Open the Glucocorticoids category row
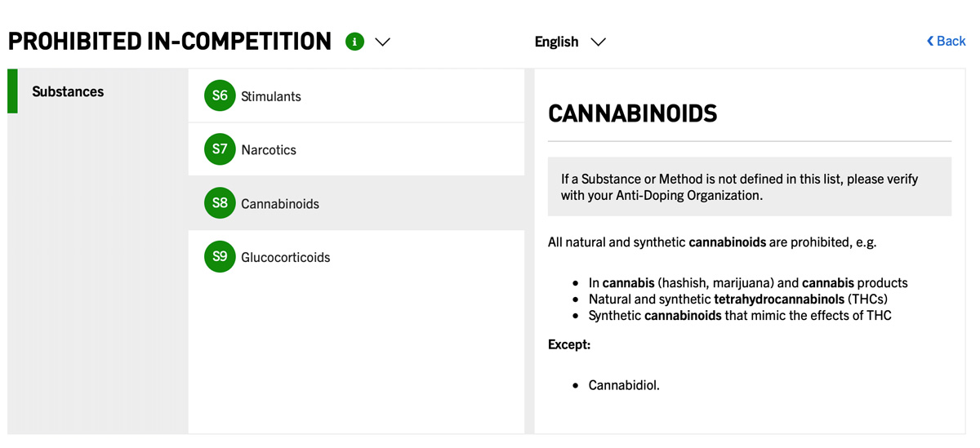980x448 pixels. [x=356, y=257]
